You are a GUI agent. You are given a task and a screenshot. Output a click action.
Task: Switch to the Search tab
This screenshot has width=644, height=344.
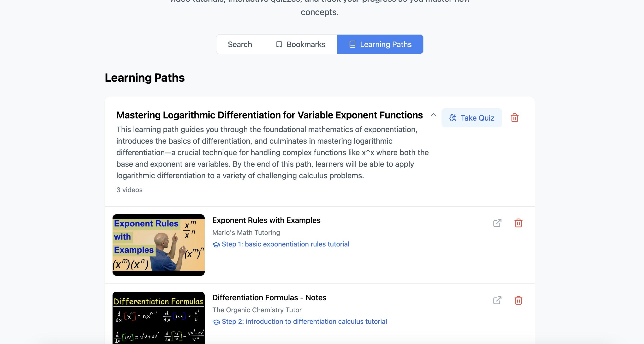tap(240, 44)
